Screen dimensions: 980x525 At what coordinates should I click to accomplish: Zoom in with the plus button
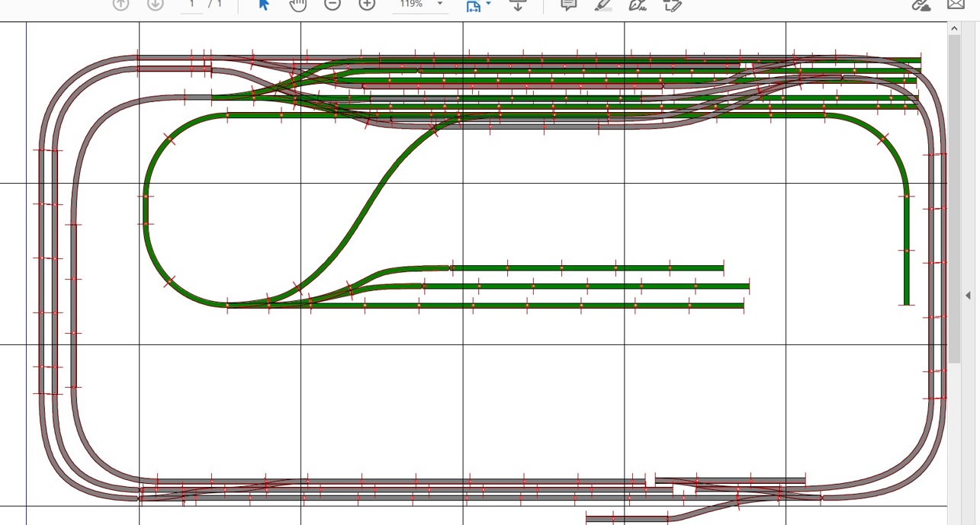[367, 4]
